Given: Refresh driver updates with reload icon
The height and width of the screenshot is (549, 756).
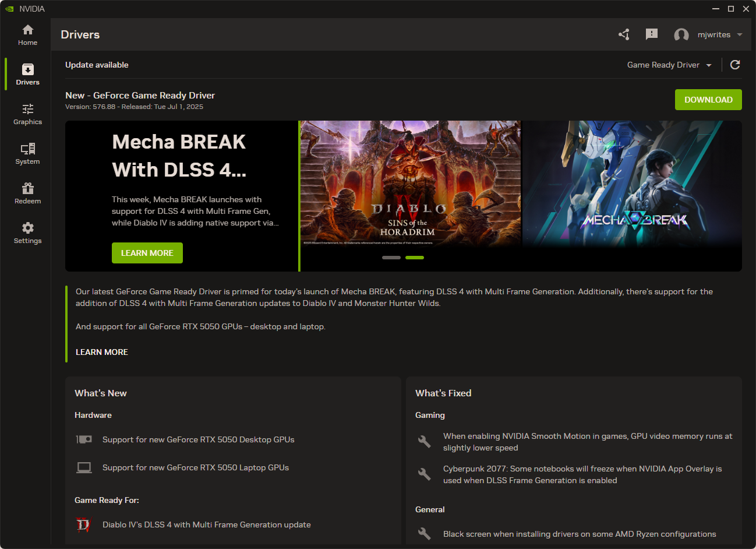Looking at the screenshot, I should tap(735, 65).
